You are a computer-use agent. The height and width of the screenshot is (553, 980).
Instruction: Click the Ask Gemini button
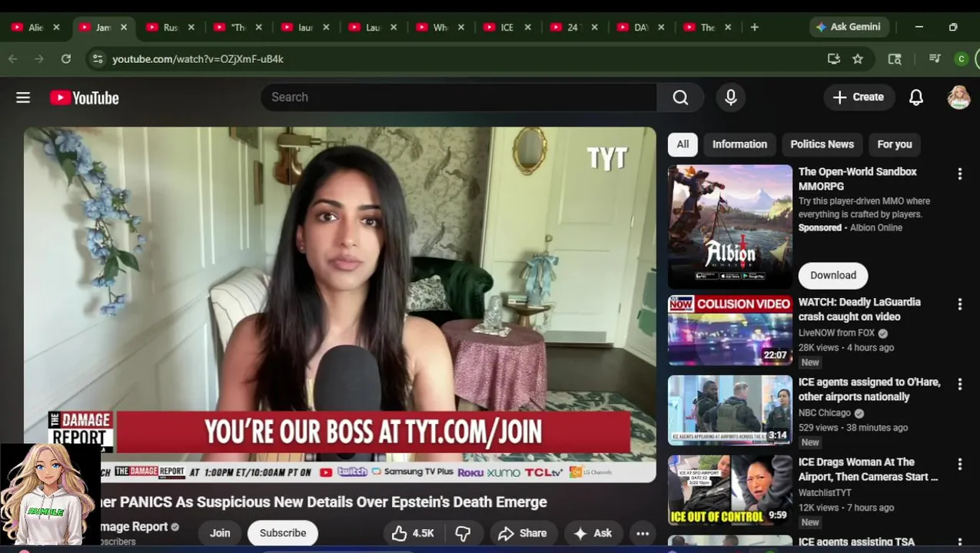(849, 27)
